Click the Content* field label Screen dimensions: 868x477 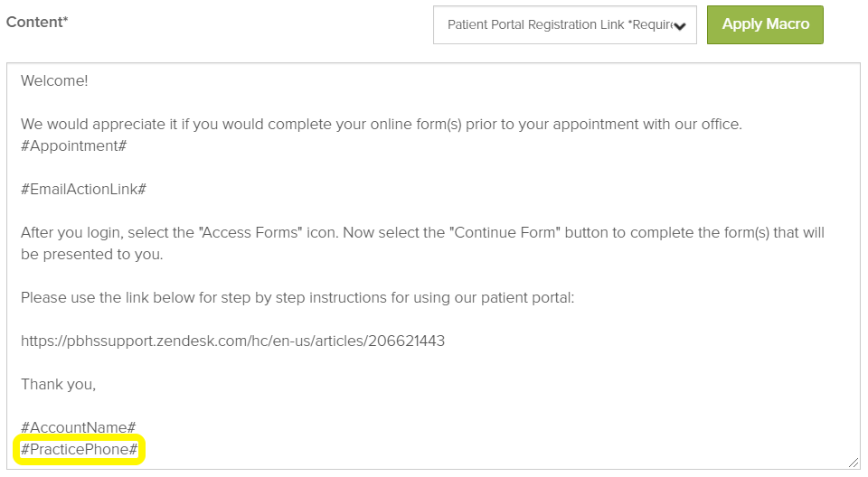tap(37, 22)
